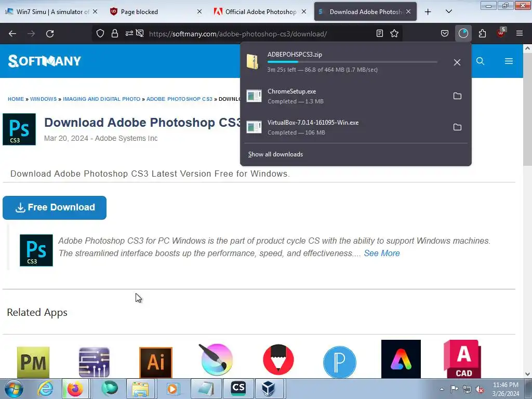Reload the page with refresh icon
The height and width of the screenshot is (399, 532).
50,34
